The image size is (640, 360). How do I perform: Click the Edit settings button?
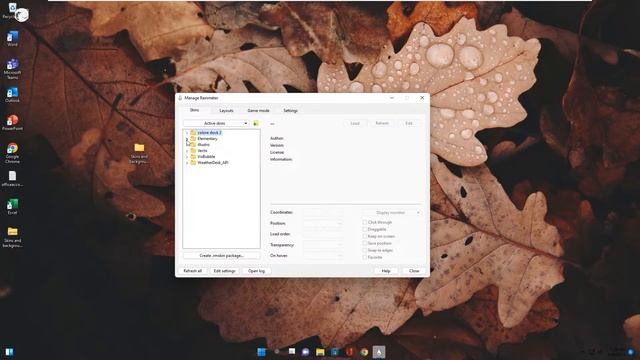pyautogui.click(x=224, y=271)
